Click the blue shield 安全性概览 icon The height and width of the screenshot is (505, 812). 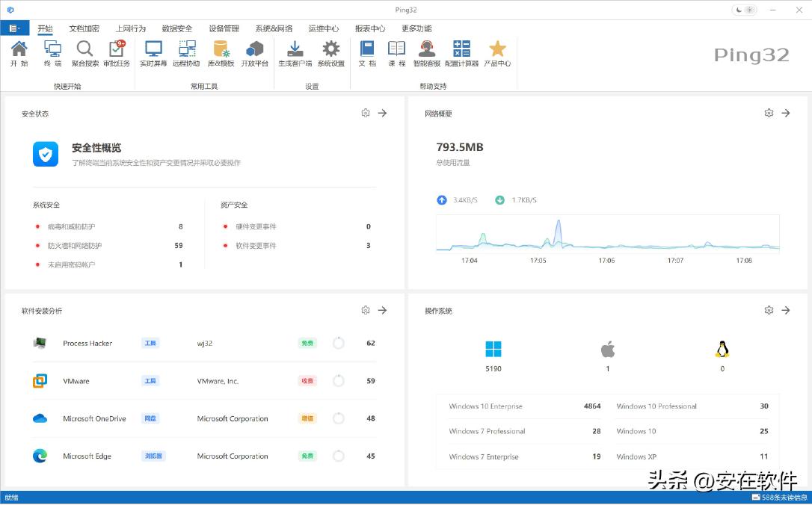46,154
